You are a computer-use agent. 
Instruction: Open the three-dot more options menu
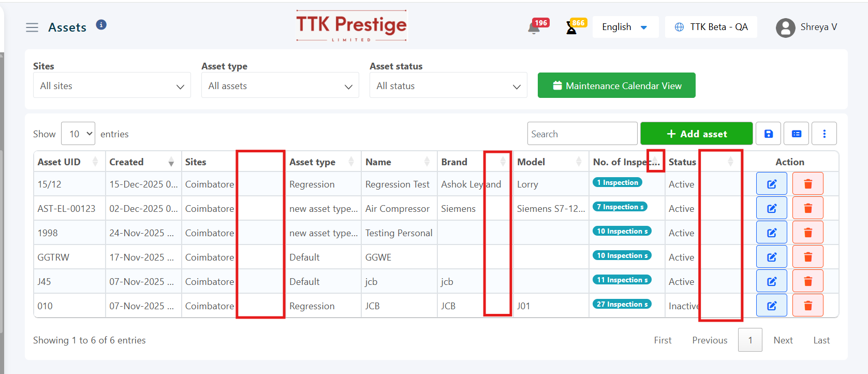(824, 134)
